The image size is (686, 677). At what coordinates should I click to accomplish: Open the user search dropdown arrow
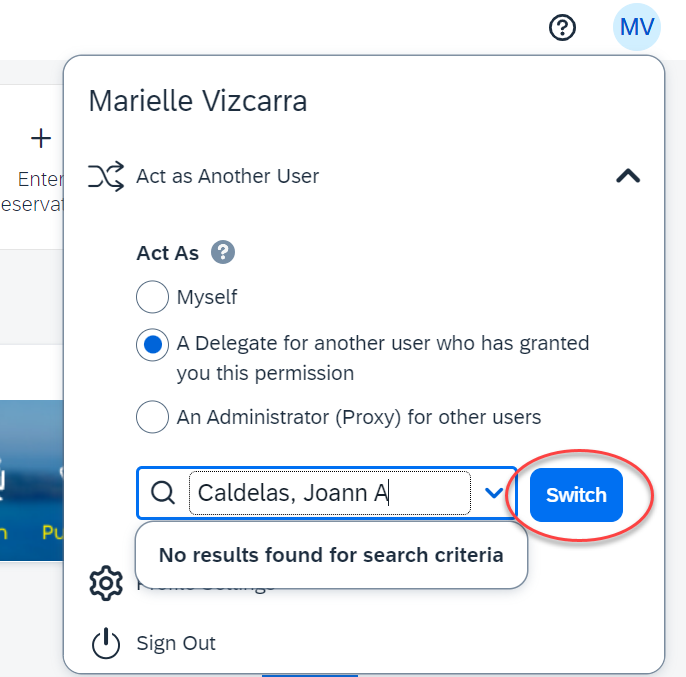[494, 492]
